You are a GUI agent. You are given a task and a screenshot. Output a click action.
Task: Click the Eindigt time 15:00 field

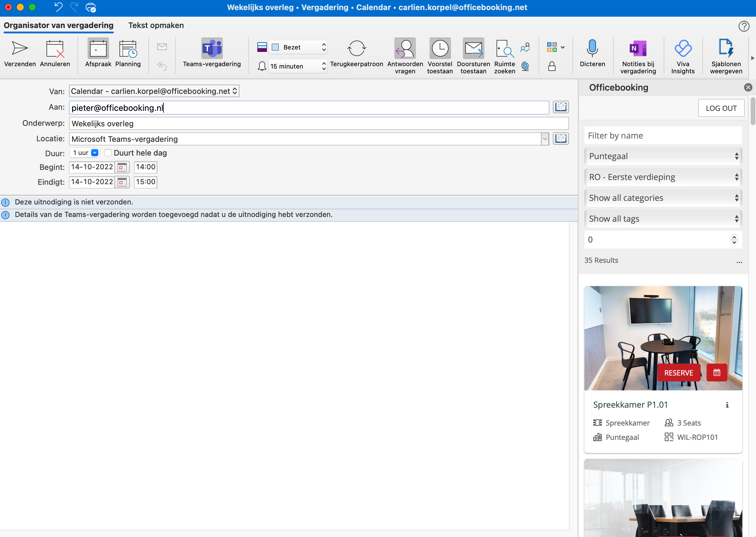(145, 182)
